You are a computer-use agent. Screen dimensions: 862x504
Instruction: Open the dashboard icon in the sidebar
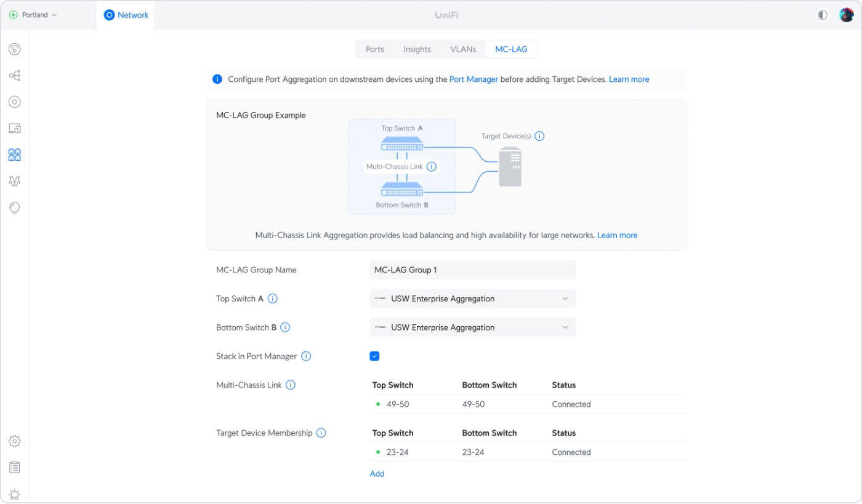(15, 49)
